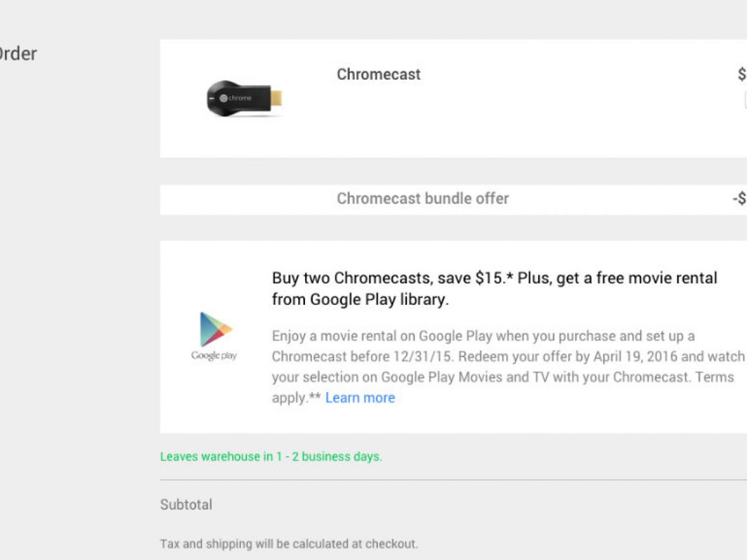Image resolution: width=747 pixels, height=560 pixels.
Task: Click the "Terms apply.**" text
Action: (714, 377)
